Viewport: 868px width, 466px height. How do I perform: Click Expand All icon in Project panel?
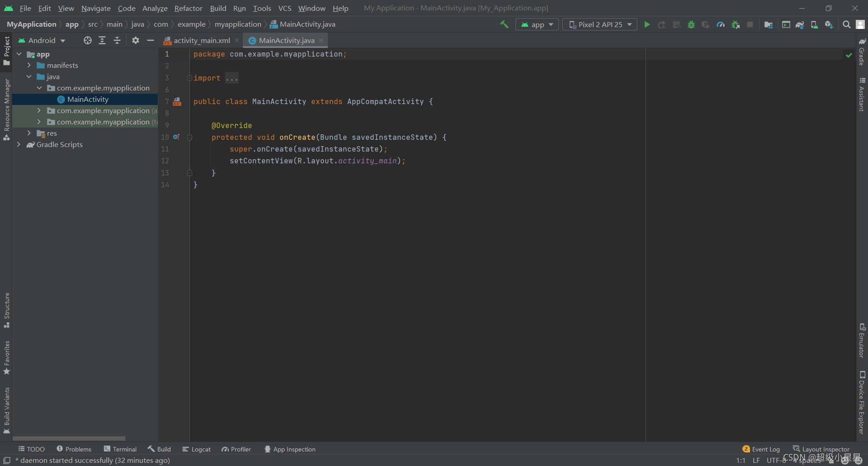pos(102,40)
